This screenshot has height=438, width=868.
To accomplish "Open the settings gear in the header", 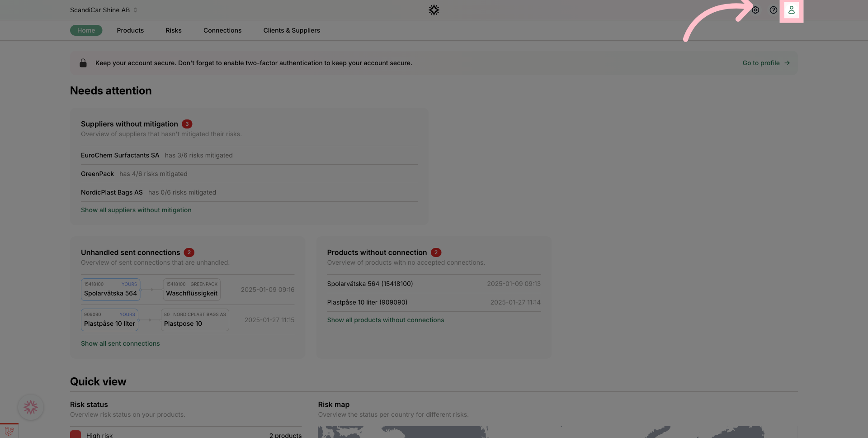I will (x=755, y=10).
